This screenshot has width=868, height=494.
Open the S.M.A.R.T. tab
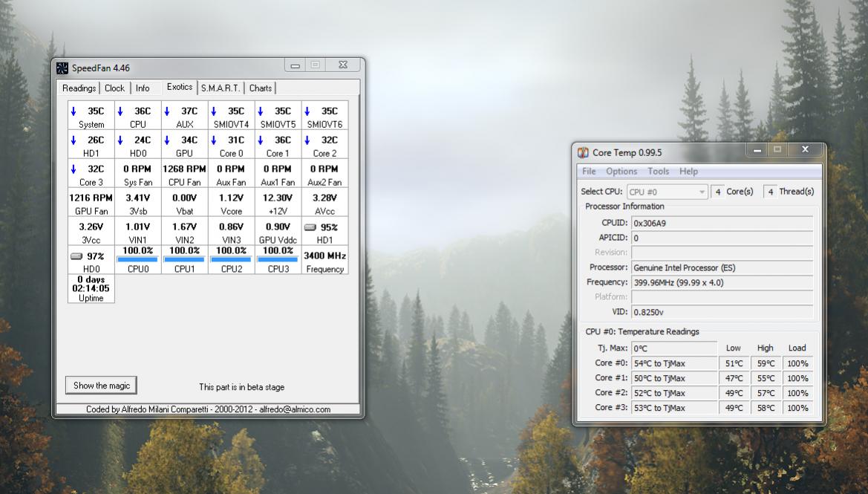click(x=221, y=88)
